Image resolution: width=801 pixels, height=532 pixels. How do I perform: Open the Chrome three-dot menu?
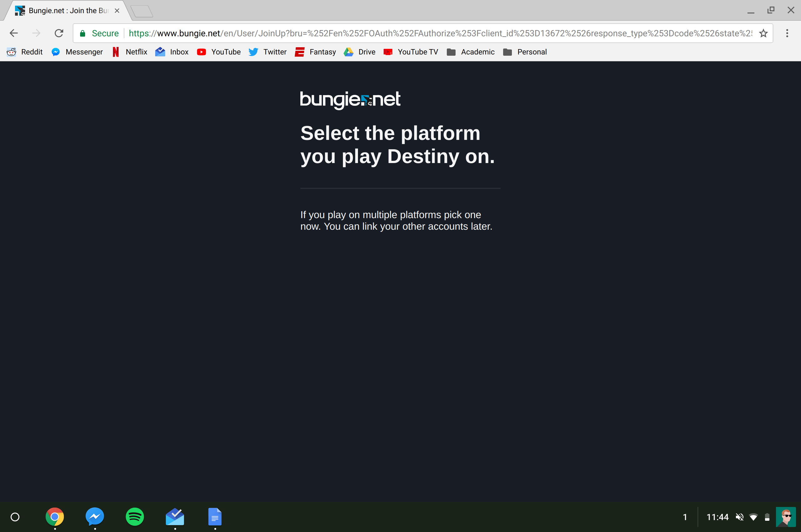pyautogui.click(x=787, y=33)
